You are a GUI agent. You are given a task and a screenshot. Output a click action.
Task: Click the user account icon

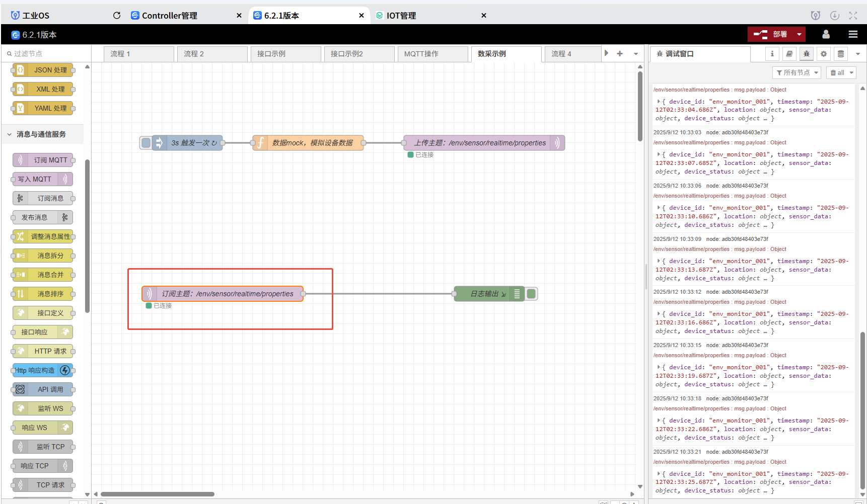pos(826,34)
